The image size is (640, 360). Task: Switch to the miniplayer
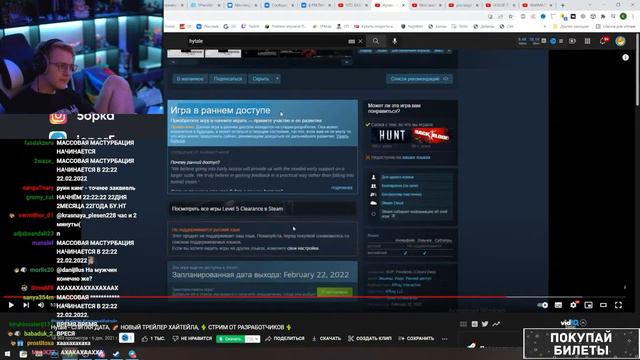pos(588,305)
